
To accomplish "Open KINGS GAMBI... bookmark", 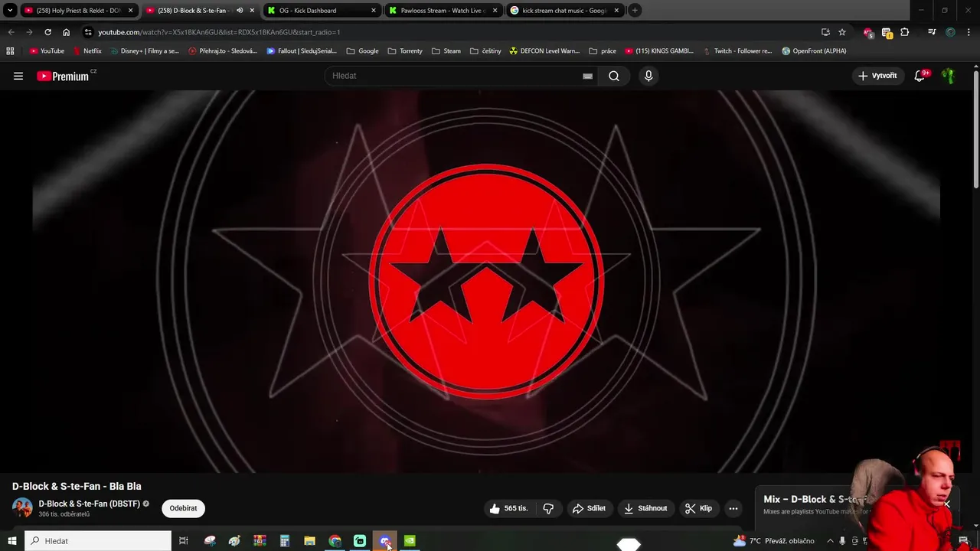I will coord(659,51).
